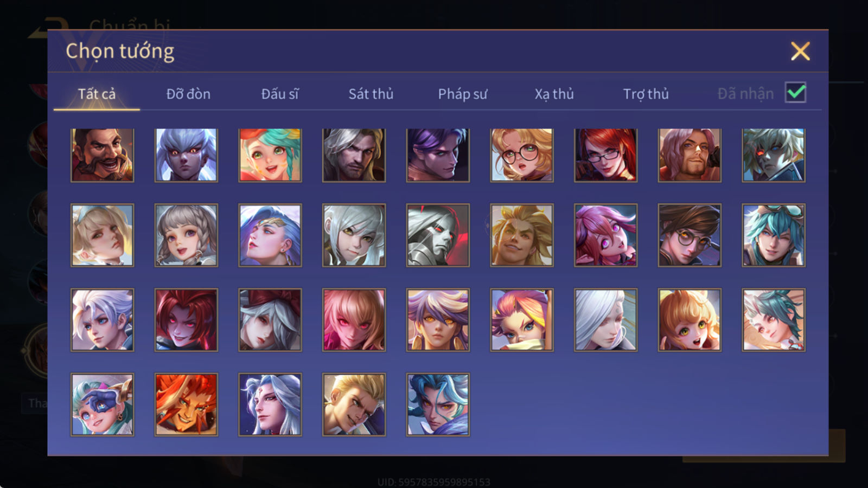The image size is (868, 488).
Task: Pick the blonde girl with round glasses
Action: (x=521, y=155)
